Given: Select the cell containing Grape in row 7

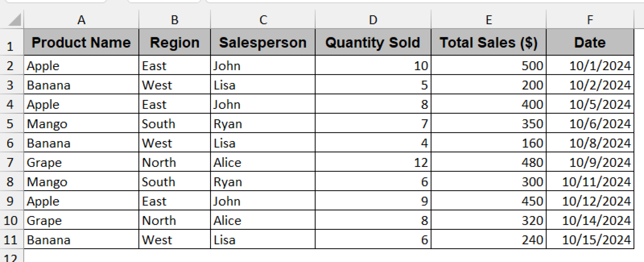Looking at the screenshot, I should [82, 162].
